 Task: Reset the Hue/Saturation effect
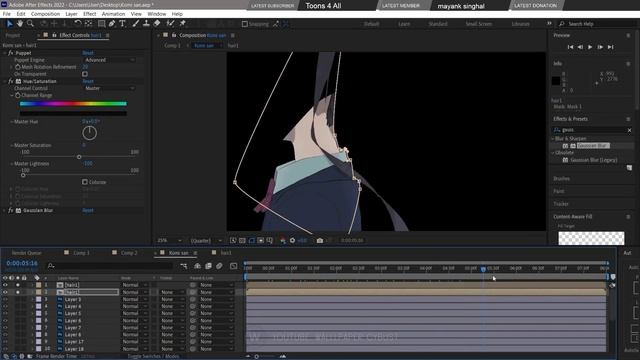(x=88, y=81)
